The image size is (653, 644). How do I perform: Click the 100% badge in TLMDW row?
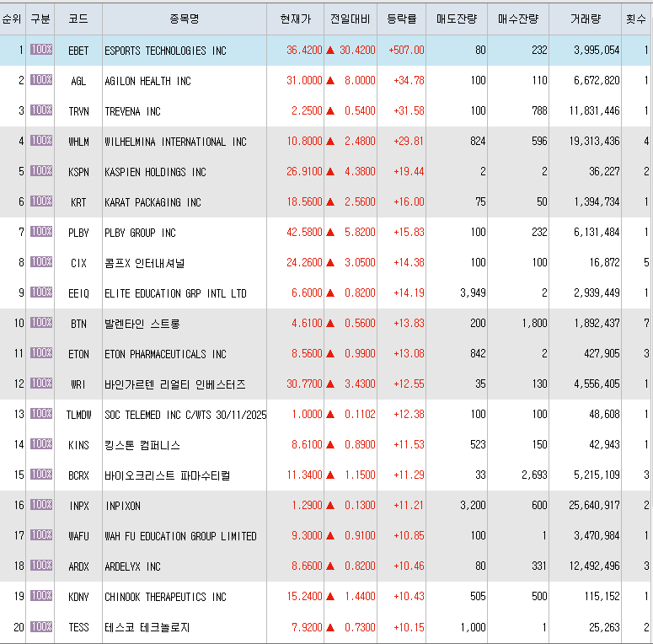coord(41,413)
